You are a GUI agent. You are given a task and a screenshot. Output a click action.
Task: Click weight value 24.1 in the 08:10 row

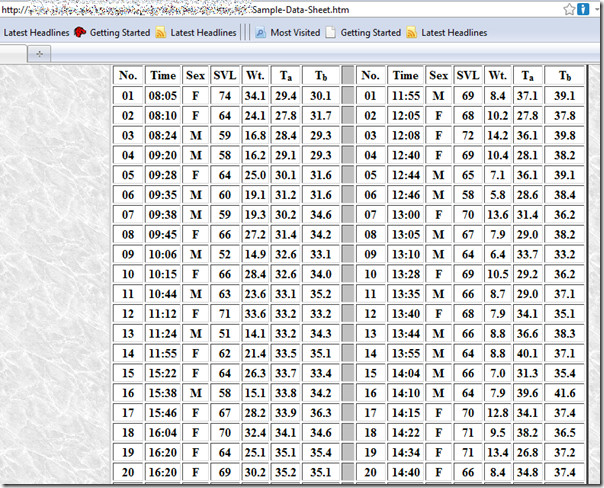click(255, 116)
